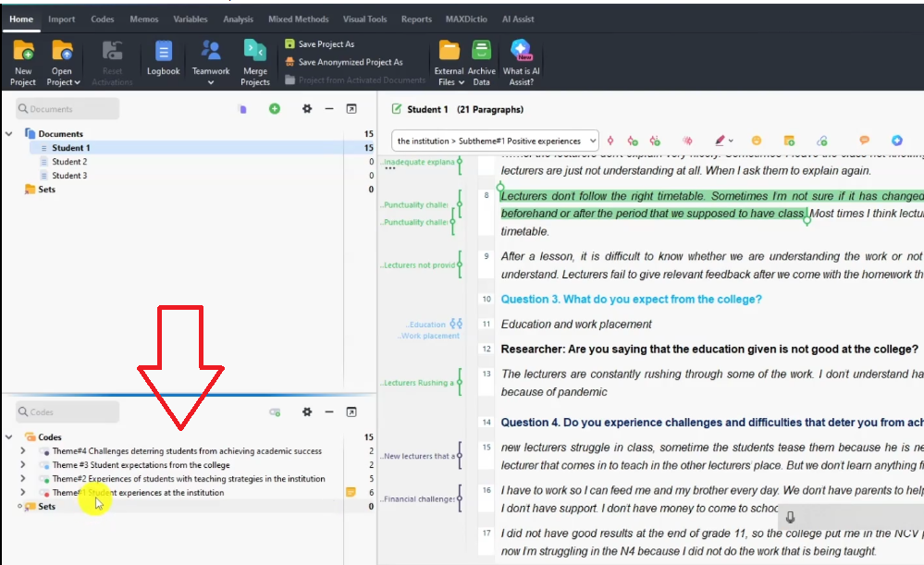
Task: Open the Logbook
Action: tap(163, 58)
